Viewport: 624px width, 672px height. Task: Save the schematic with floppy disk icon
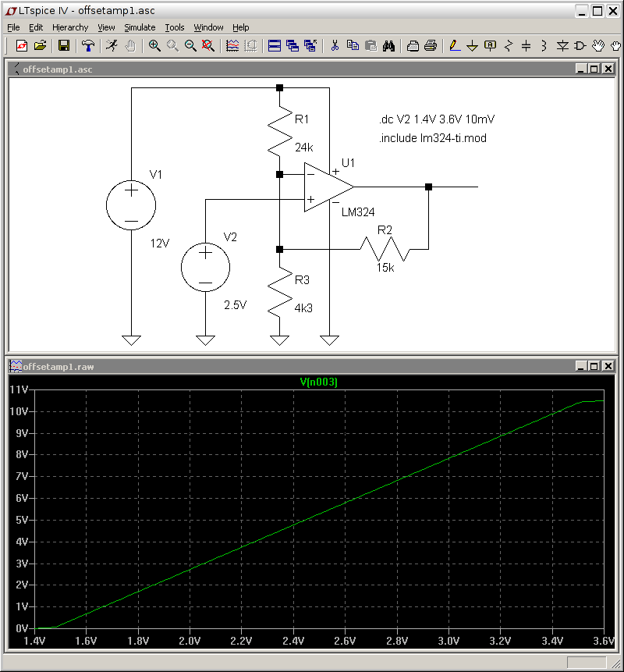pos(64,45)
